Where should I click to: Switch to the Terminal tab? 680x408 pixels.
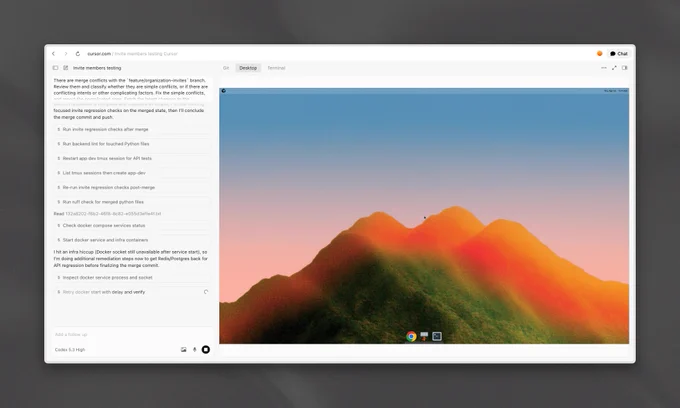(276, 68)
